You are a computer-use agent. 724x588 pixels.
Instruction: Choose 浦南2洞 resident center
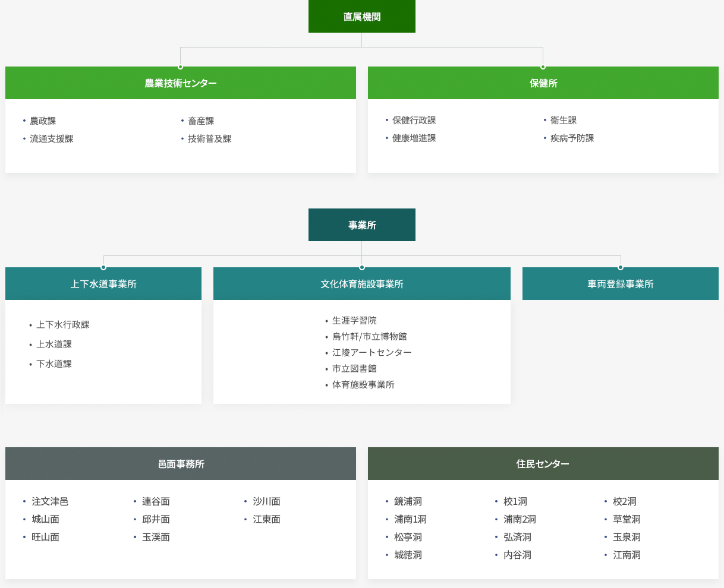click(x=520, y=519)
